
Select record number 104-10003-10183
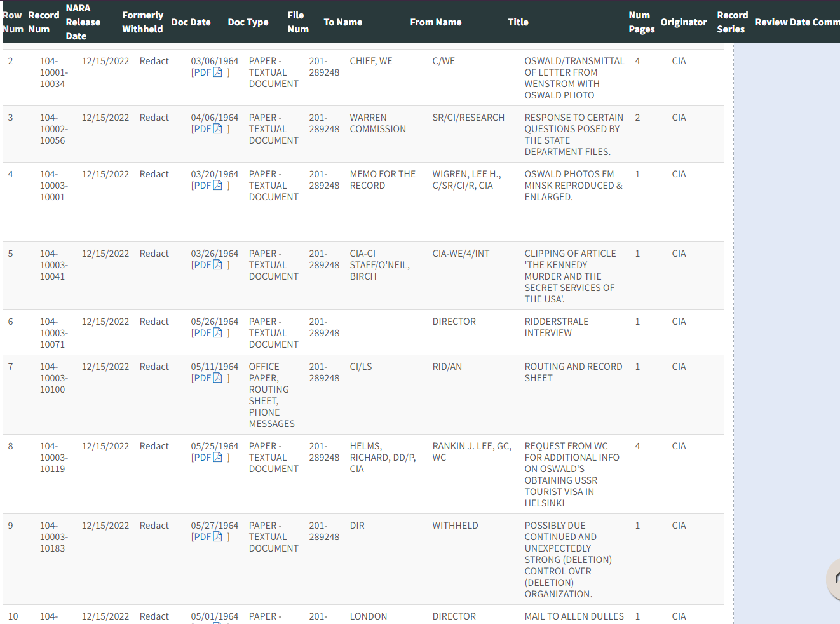tap(54, 537)
